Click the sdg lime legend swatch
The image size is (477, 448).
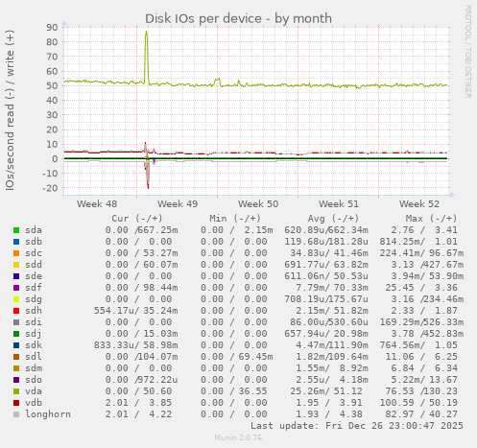(x=16, y=299)
